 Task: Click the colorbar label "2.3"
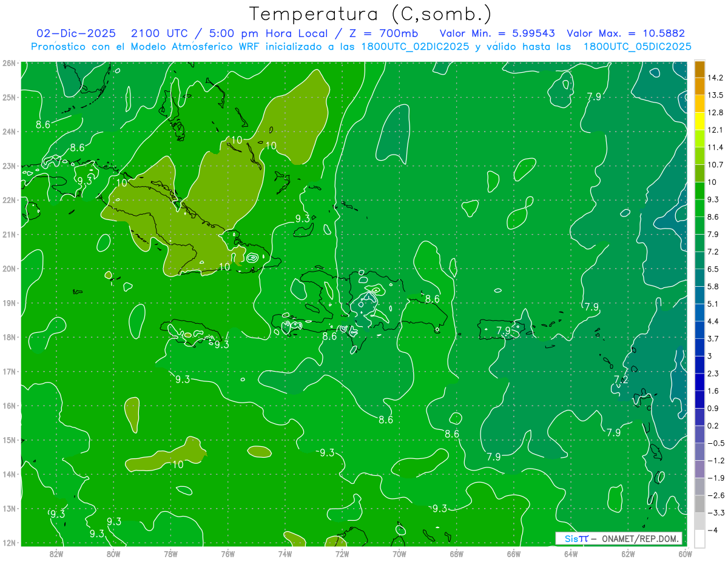(713, 373)
